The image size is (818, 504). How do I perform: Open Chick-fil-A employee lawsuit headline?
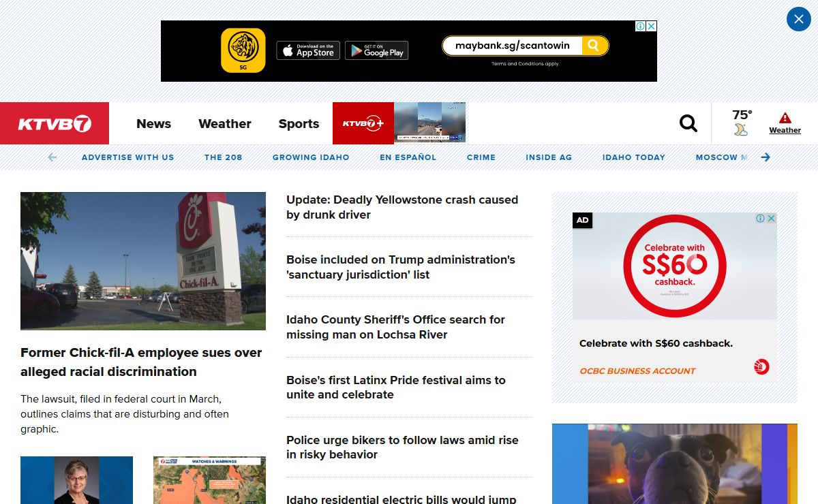pos(141,362)
